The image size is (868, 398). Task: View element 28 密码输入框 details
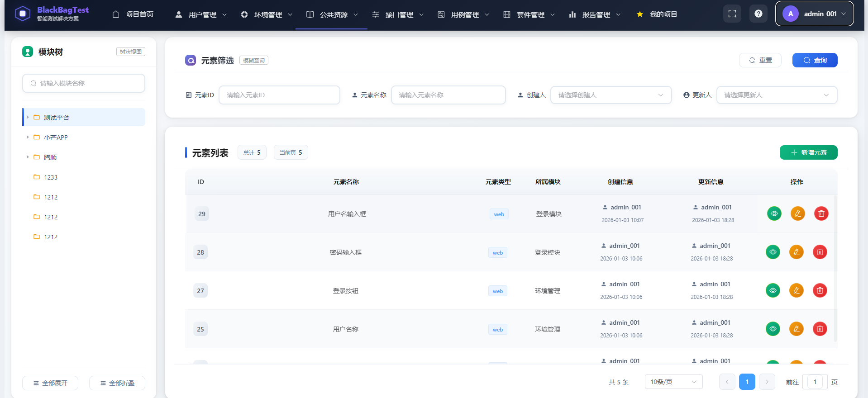click(773, 252)
